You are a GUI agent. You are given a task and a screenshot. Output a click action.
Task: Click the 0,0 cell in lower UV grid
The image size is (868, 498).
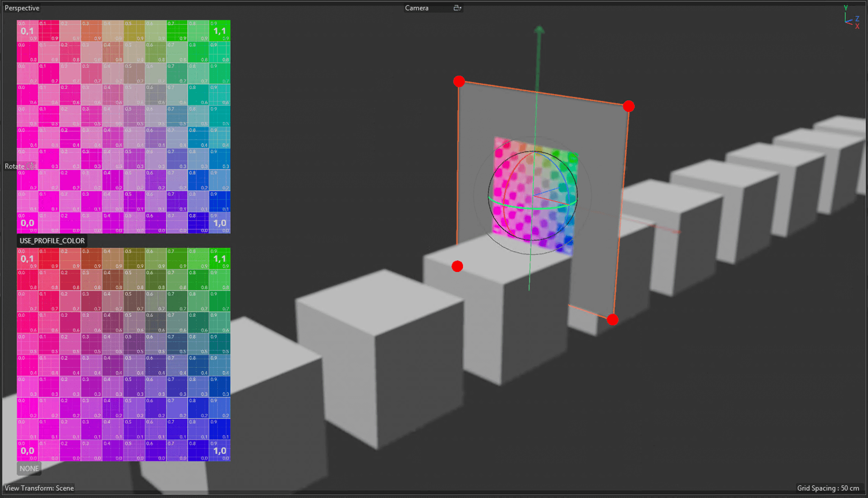coord(27,451)
